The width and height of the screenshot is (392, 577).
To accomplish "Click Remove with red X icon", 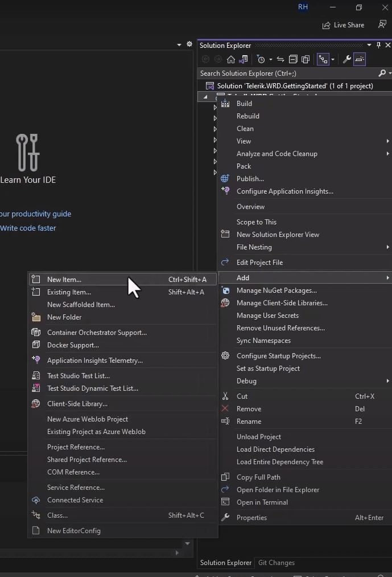I will [305, 409].
